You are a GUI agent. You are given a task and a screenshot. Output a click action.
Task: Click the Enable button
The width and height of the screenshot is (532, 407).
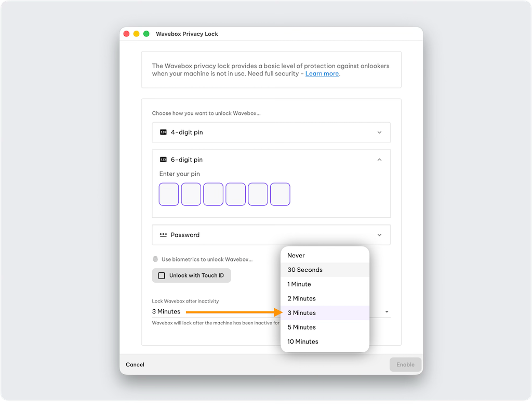point(405,364)
